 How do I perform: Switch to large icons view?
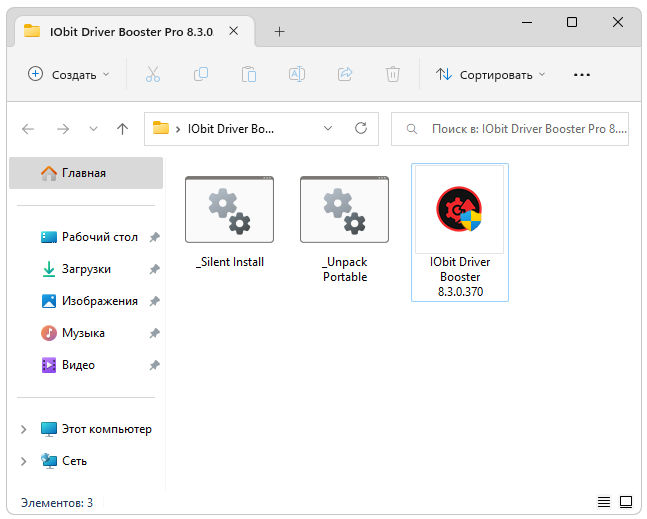[626, 502]
